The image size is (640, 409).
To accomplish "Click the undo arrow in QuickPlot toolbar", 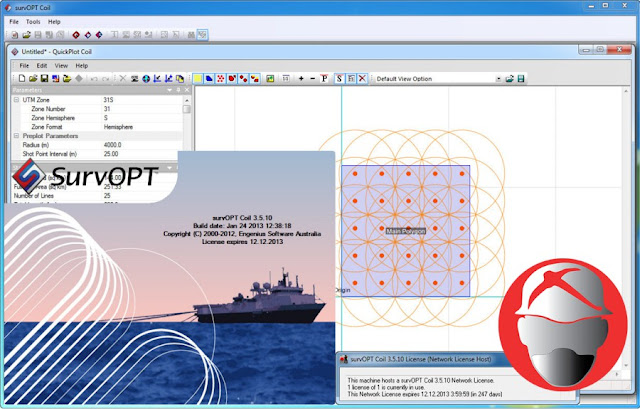I will 94,78.
